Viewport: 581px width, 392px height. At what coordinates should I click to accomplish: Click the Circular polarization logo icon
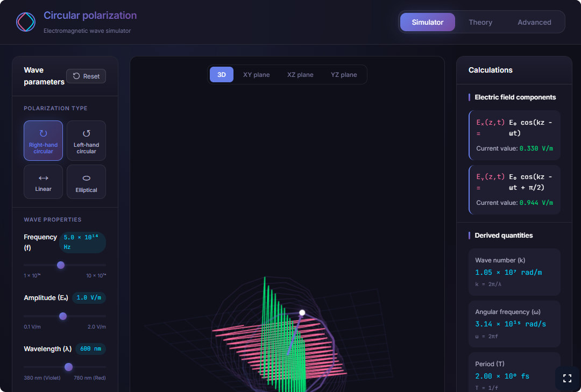pyautogui.click(x=26, y=22)
